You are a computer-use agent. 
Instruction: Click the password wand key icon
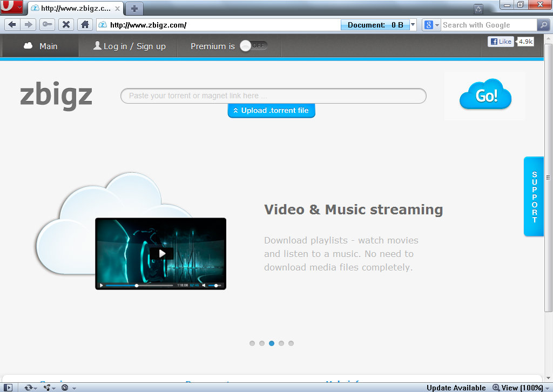tap(47, 25)
